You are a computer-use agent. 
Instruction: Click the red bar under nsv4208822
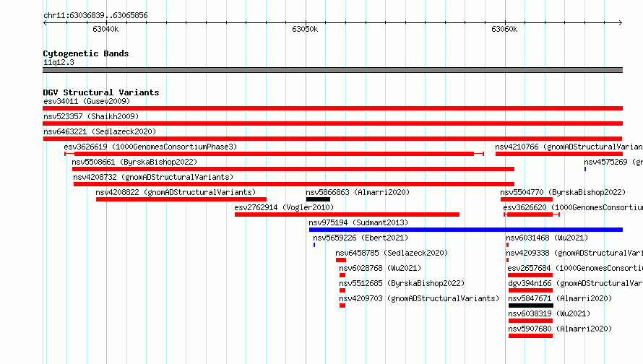tap(181, 199)
